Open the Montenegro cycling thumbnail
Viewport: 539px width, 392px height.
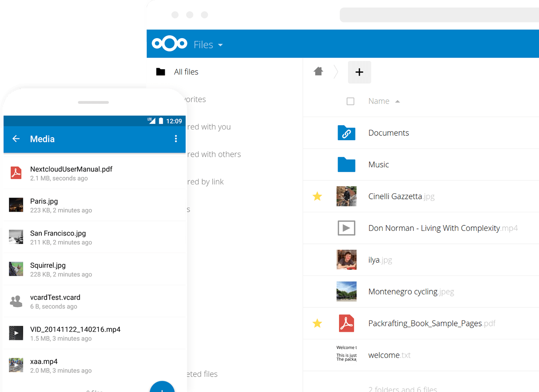(346, 291)
